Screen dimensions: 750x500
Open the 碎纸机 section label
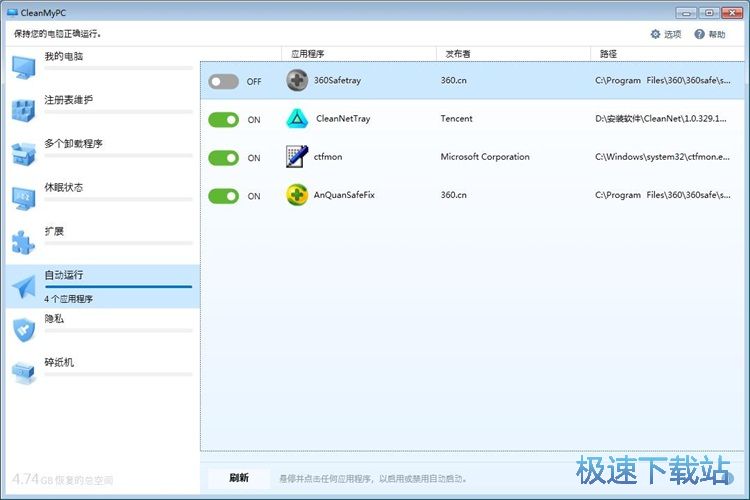[x=59, y=363]
